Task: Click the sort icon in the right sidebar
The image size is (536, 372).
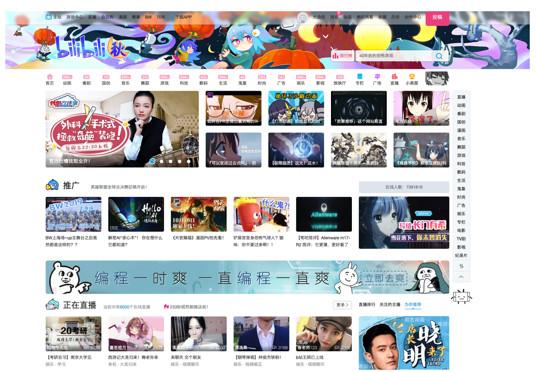Action: [461, 266]
